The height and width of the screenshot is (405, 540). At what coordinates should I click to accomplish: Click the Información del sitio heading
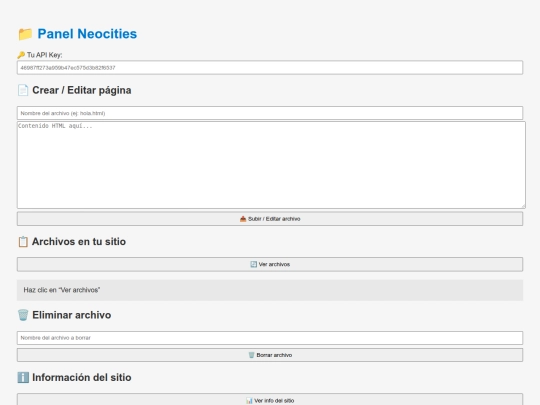point(82,377)
